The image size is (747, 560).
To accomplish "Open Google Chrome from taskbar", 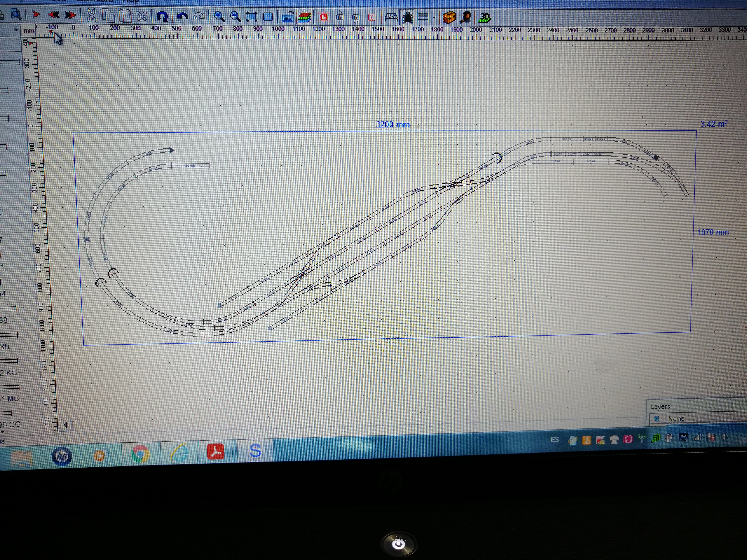I will (x=140, y=454).
